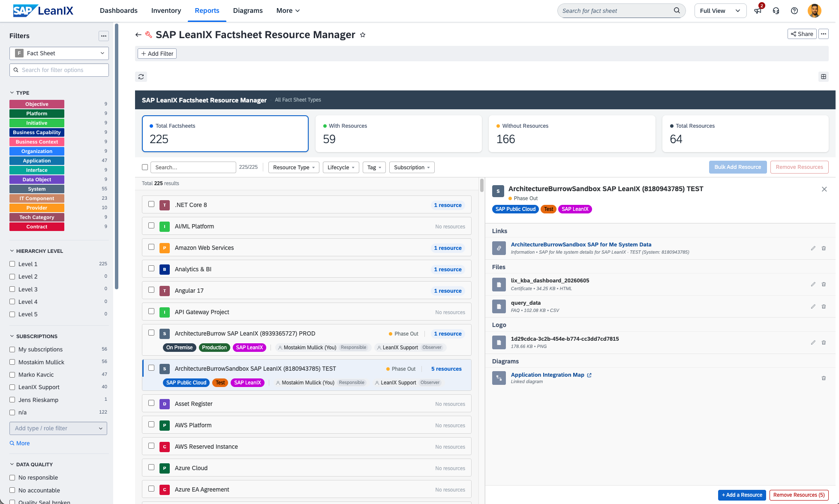Open the report more options button beside Share
Viewport: 839px width, 504px height.
(824, 34)
